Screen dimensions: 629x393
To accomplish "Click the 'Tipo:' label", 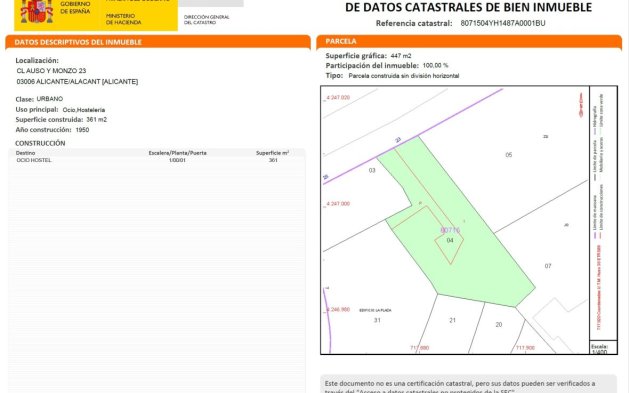I will click(x=334, y=75).
